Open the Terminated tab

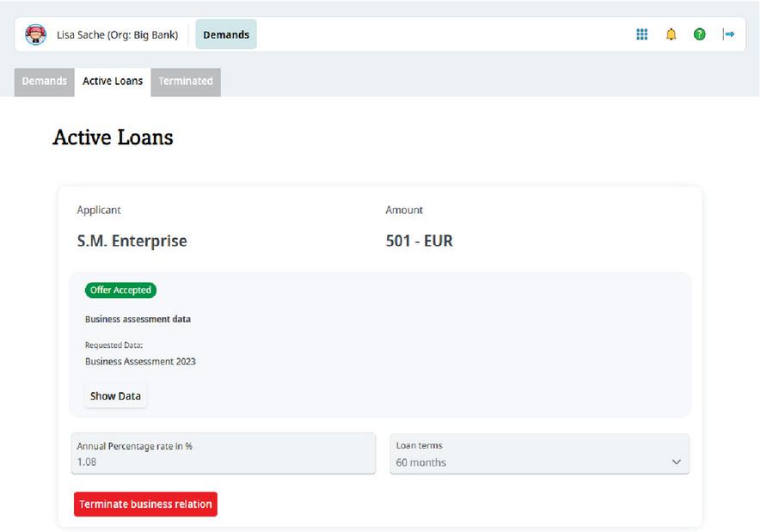[186, 82]
